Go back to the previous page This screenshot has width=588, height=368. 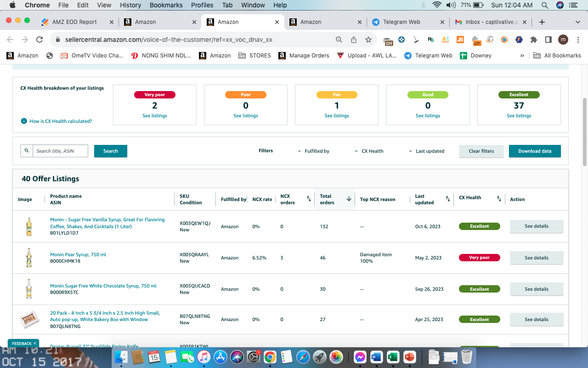[x=10, y=40]
